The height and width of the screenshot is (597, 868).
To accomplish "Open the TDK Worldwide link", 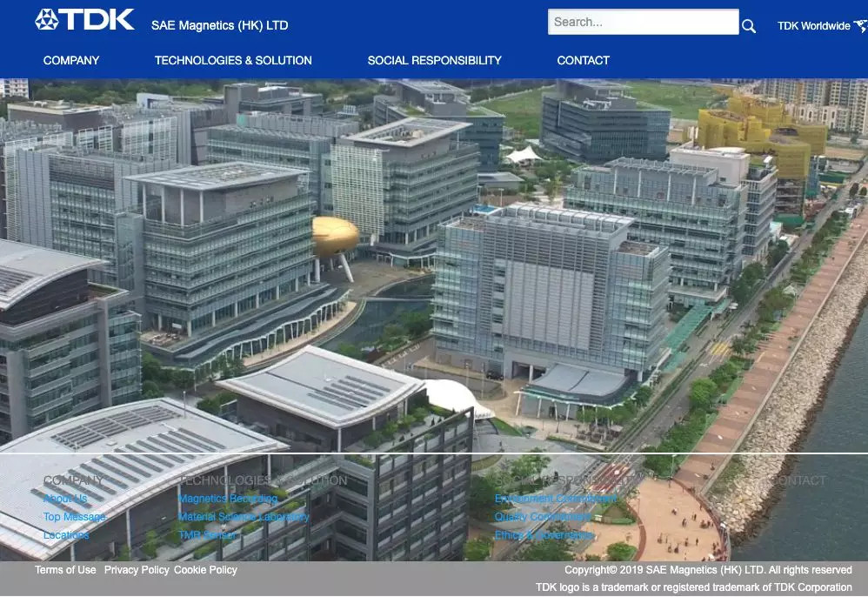I will [813, 26].
